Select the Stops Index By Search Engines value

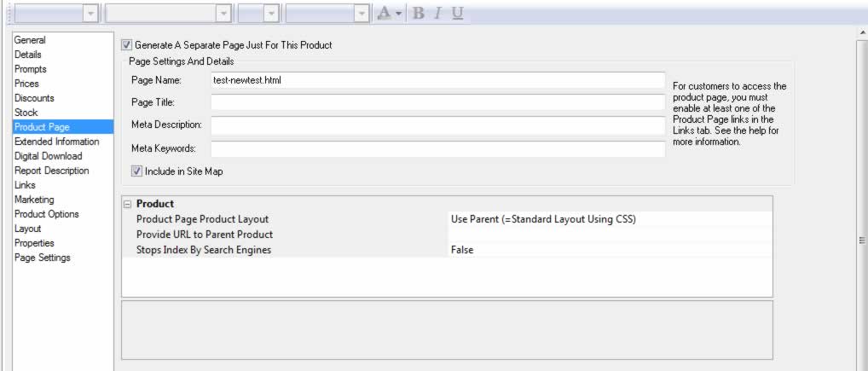pos(609,250)
